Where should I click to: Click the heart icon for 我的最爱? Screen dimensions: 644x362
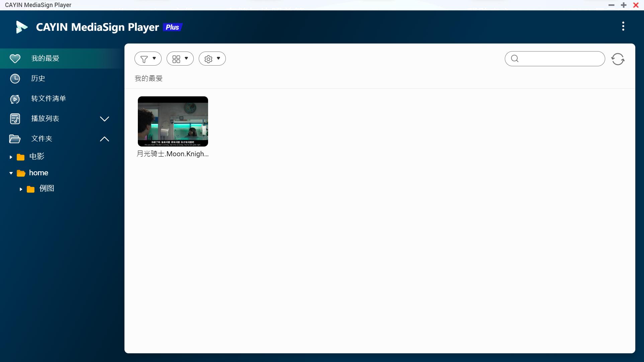(15, 59)
